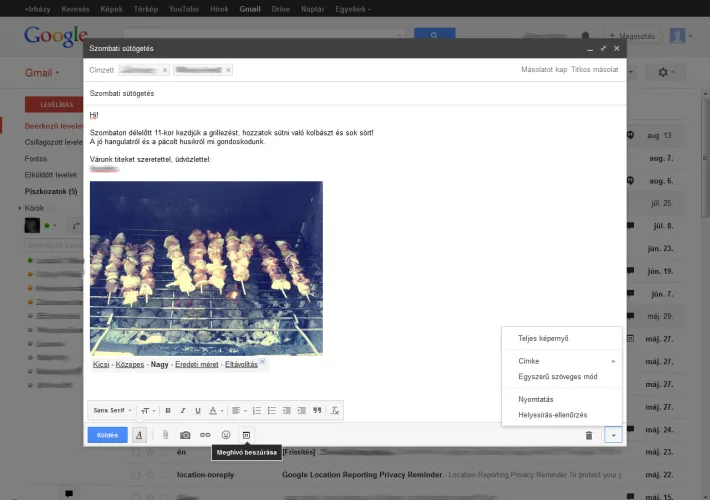The height and width of the screenshot is (500, 710).
Task: Set the image size to Kicsi
Action: (x=101, y=364)
